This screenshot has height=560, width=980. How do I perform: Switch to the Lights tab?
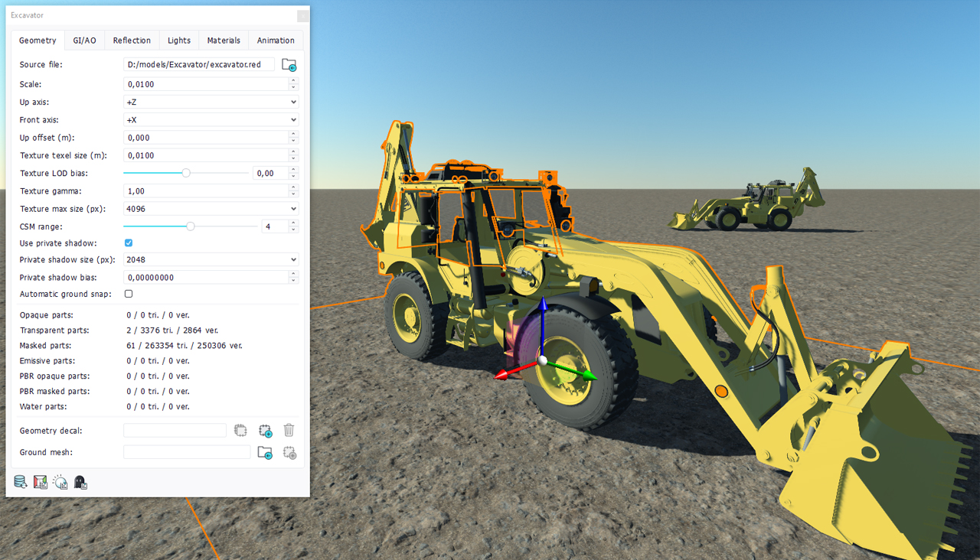[179, 41]
